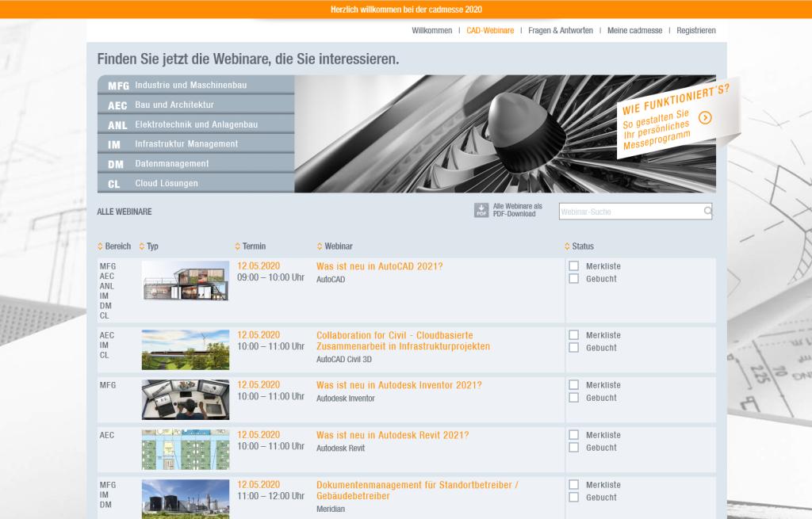The image size is (812, 519).
Task: Click the Autodesk Revit webinar thumbnail
Action: [186, 449]
